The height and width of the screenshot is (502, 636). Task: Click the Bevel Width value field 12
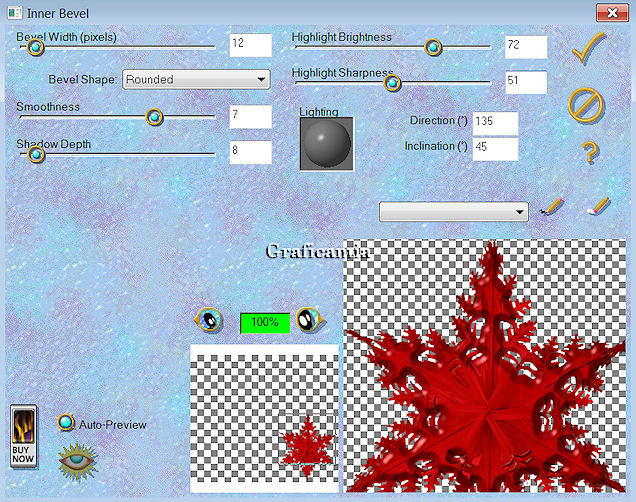click(251, 45)
